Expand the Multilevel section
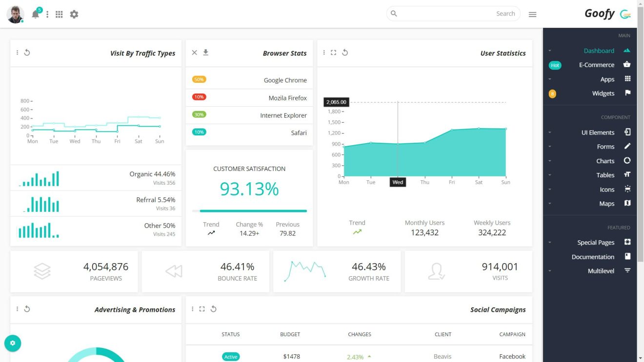The height and width of the screenshot is (362, 644). 601,271
